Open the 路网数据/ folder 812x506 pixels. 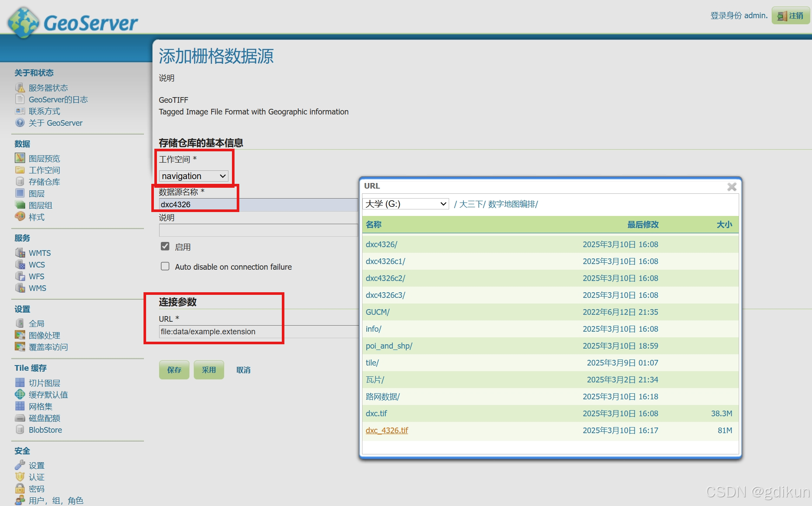click(383, 397)
